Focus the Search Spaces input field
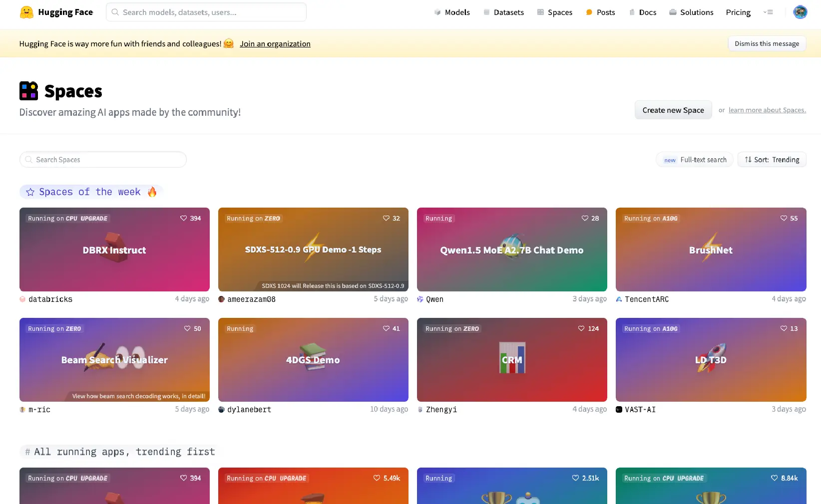Screen dimensions: 821x504 point(103,160)
